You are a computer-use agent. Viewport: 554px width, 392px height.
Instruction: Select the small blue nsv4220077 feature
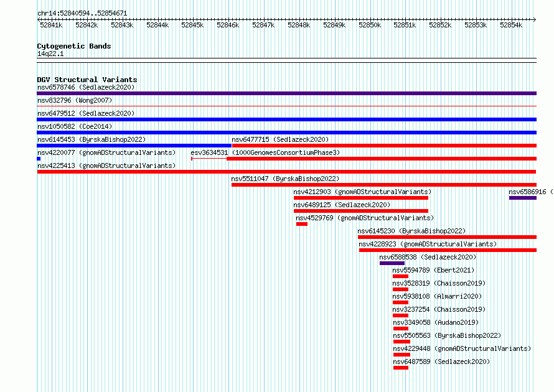[x=39, y=159]
